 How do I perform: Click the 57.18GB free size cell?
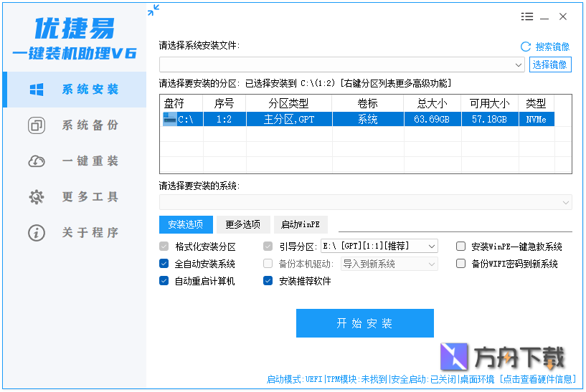click(490, 120)
